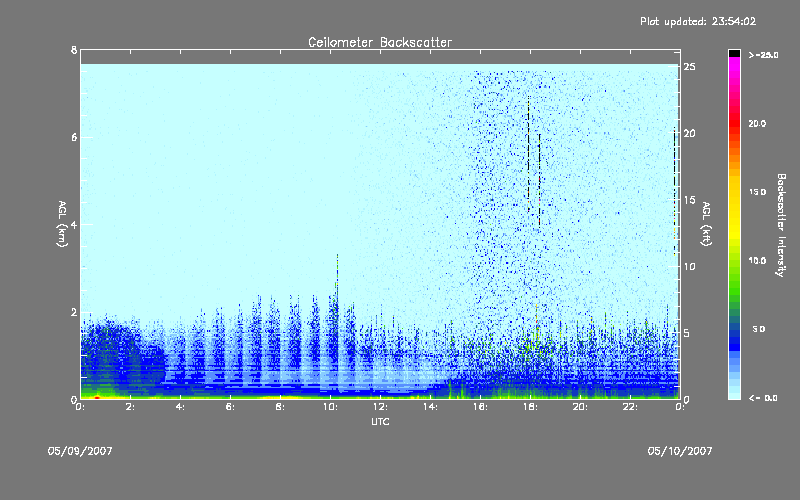Image resolution: width=800 pixels, height=500 pixels.
Task: Click the "2:" hour tick on UTC axis
Action: 131,407
